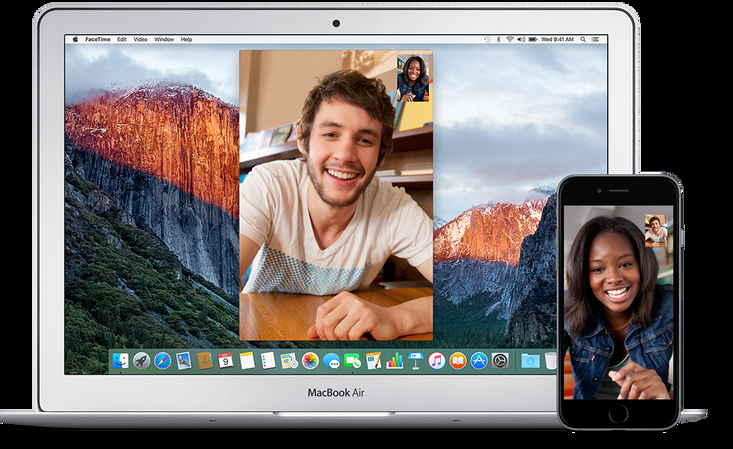Open the Maps icon in dock
This screenshot has height=449, width=733.
289,361
